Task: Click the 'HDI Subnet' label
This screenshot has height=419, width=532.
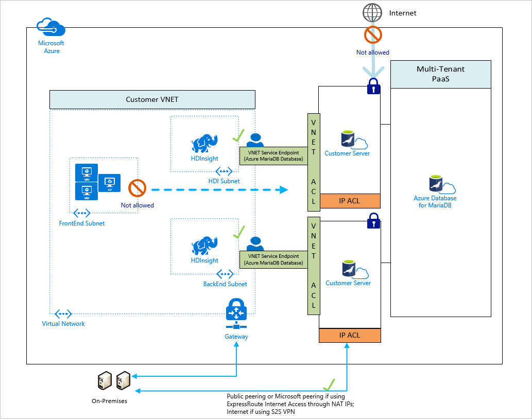Action: (x=224, y=181)
